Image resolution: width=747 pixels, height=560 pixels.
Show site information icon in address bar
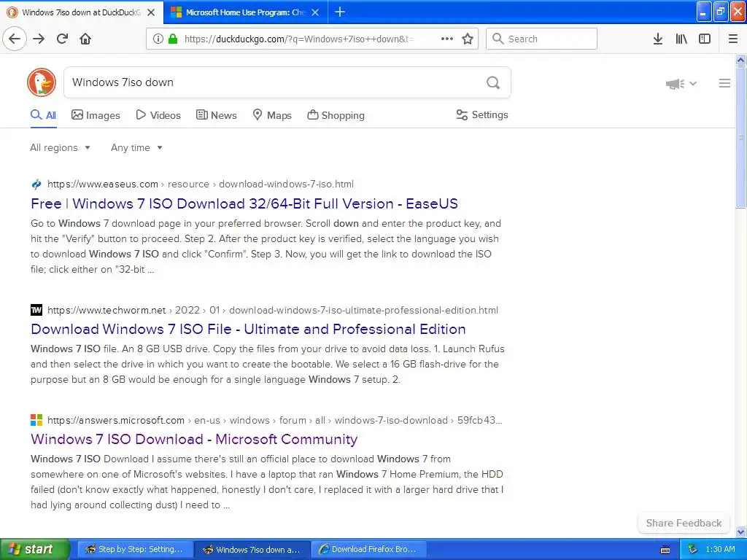coord(158,39)
